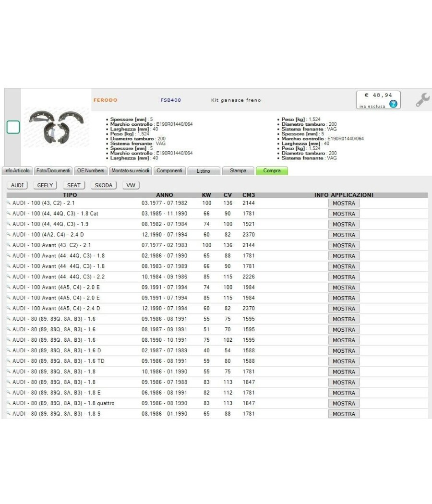Screen dimensions: 432x504
Task: Magnifier icon for AUDI 100 Avant (4A5, C4) - 2.4 D
Action: point(9,308)
